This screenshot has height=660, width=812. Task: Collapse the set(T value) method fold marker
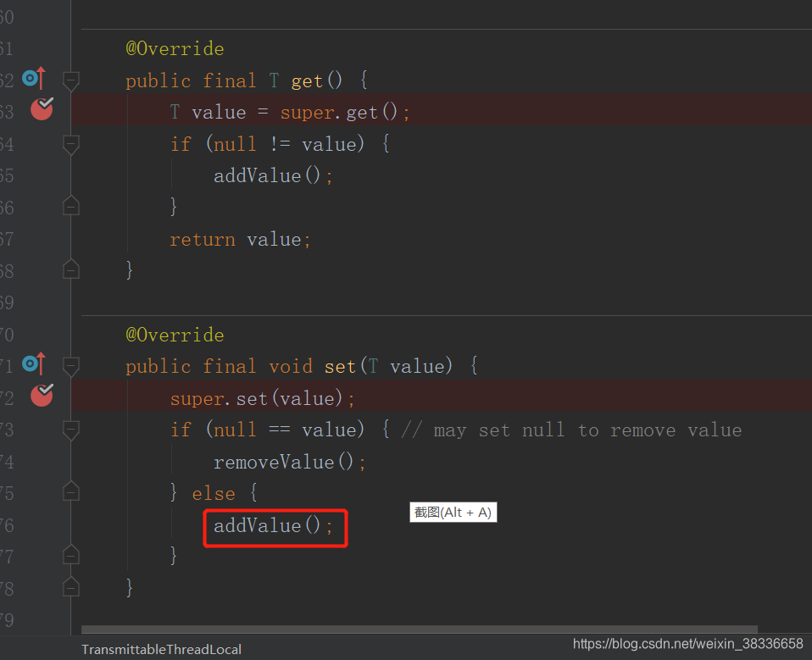71,367
